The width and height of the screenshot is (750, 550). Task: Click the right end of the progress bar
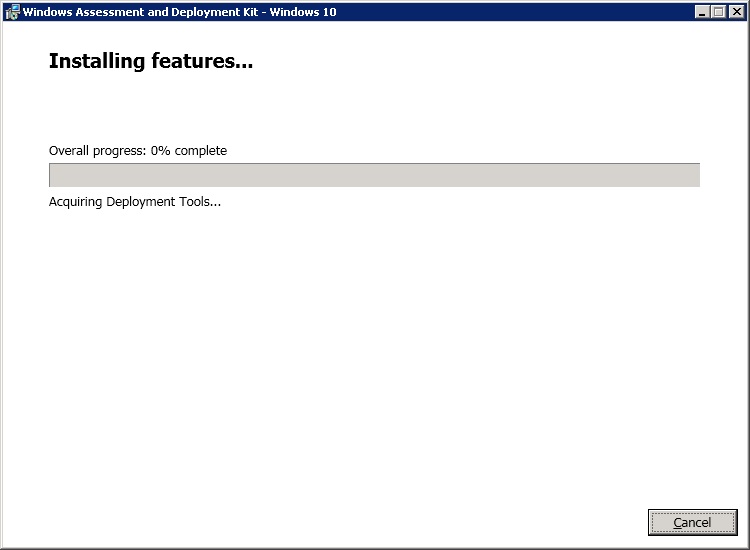pyautogui.click(x=692, y=175)
